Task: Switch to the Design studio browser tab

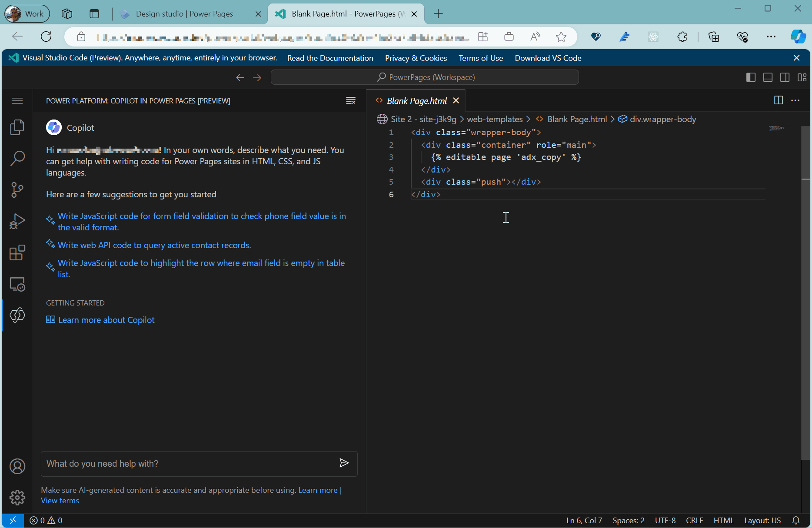Action: (185, 13)
